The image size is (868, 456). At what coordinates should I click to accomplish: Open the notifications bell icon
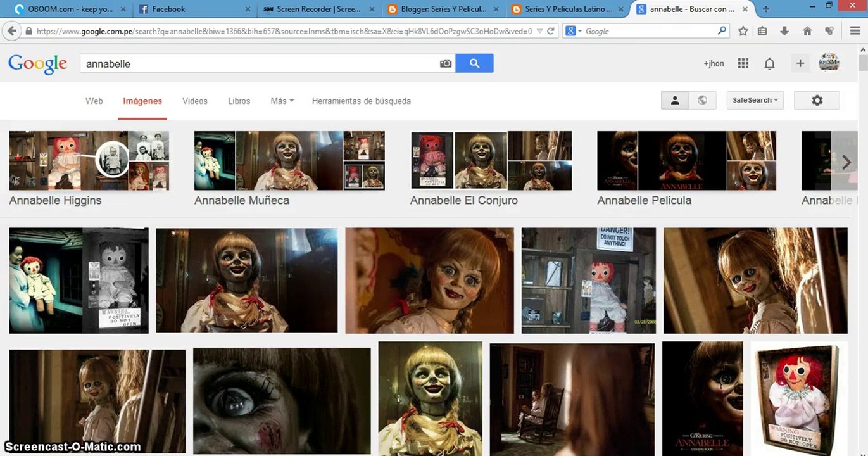pyautogui.click(x=769, y=63)
